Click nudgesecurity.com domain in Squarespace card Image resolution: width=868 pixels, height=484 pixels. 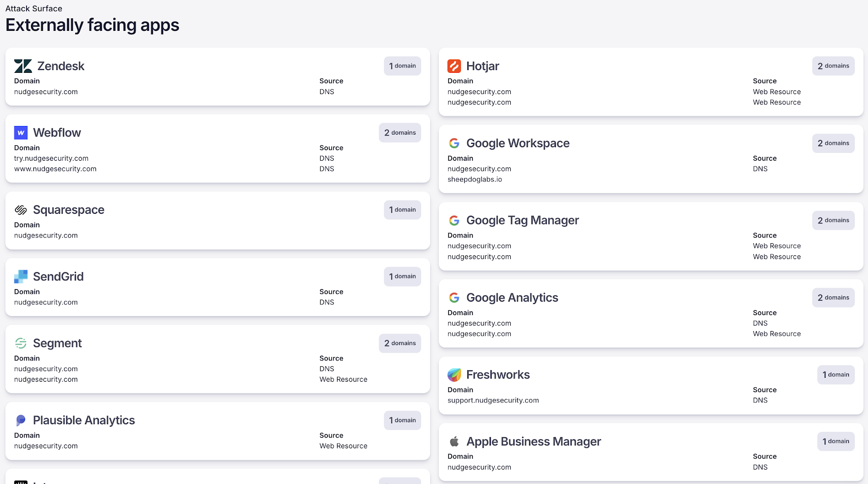tap(46, 235)
